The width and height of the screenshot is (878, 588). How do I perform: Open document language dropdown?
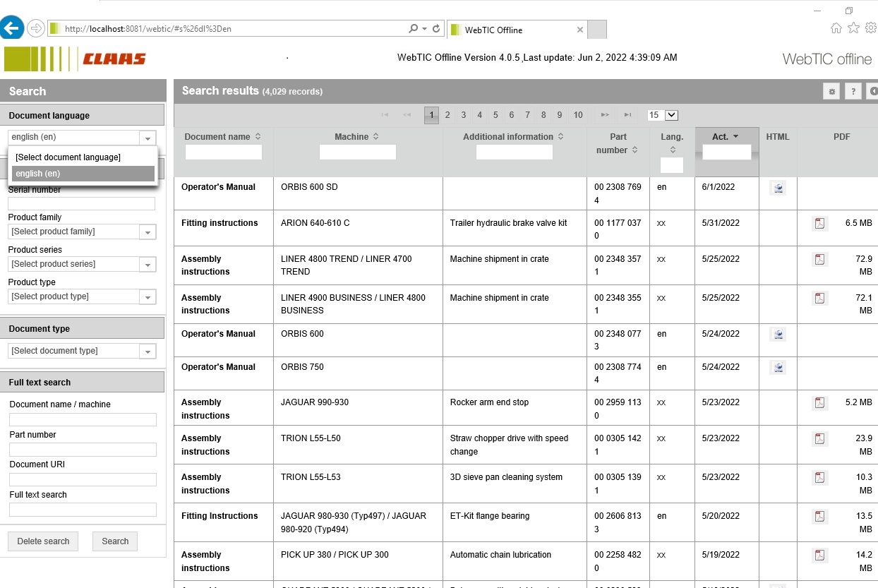(148, 138)
